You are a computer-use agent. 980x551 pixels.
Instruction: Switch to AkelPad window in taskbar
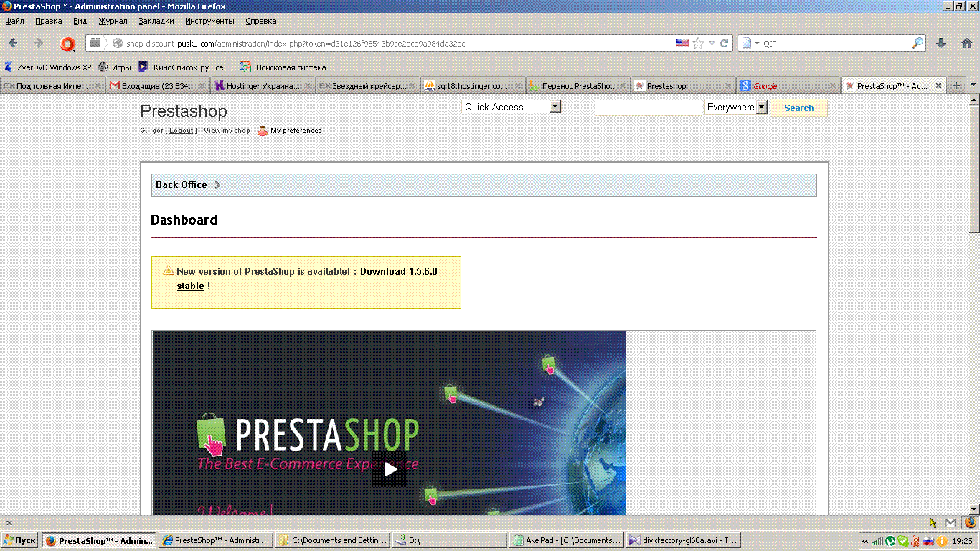tap(567, 540)
